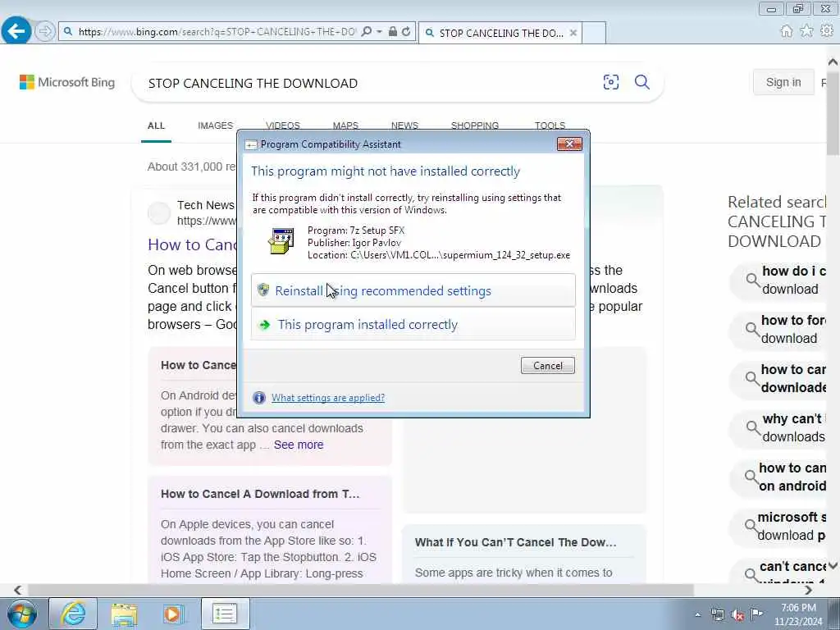Click the dialog's title bar icon
Screen dimensions: 840x630
coord(251,144)
